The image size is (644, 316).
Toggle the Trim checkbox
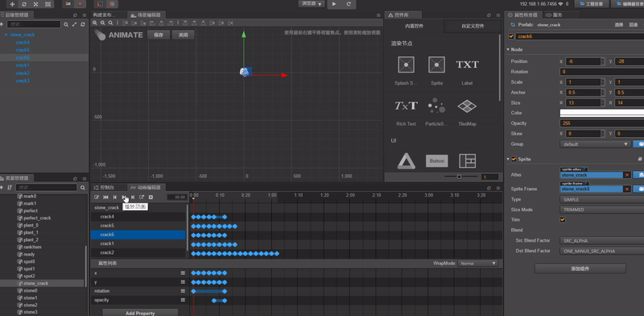[x=563, y=220]
